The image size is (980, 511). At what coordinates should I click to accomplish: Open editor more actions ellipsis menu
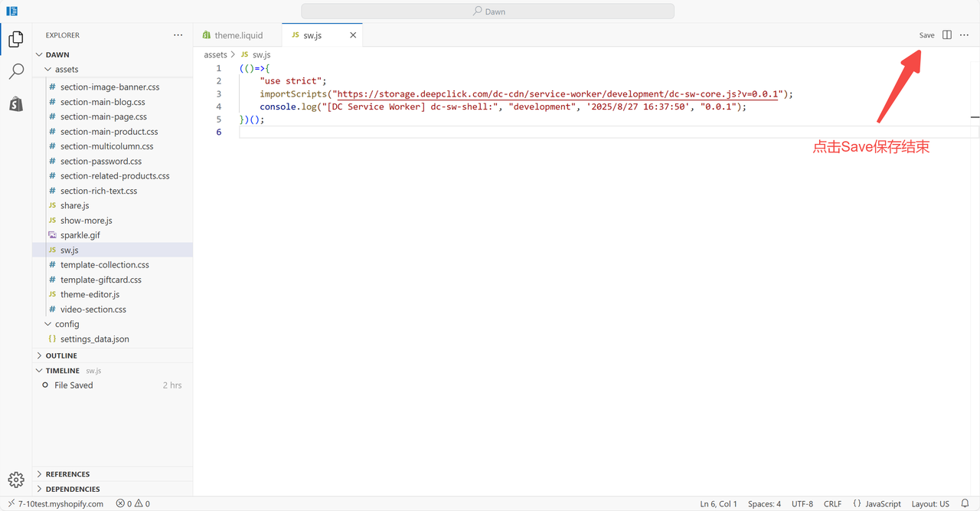click(x=965, y=35)
